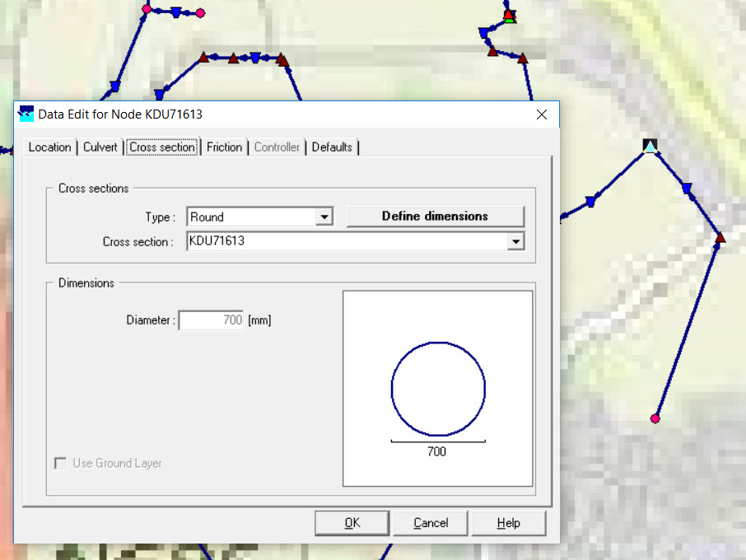
Task: Open the Culvert tab
Action: coord(100,147)
